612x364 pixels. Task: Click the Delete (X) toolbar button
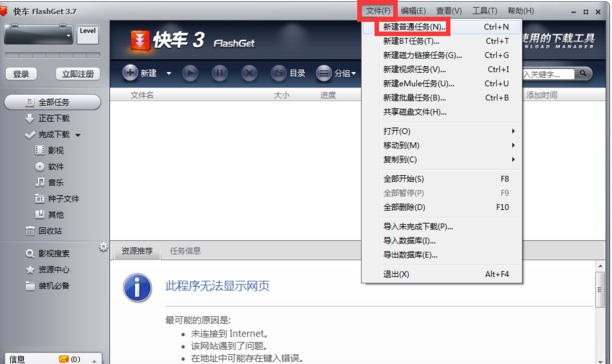click(249, 73)
